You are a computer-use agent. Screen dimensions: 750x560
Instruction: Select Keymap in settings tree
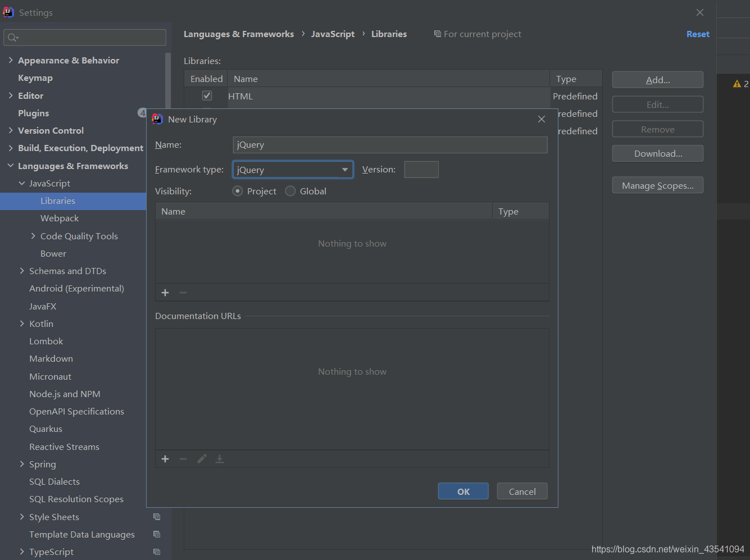(x=35, y=78)
